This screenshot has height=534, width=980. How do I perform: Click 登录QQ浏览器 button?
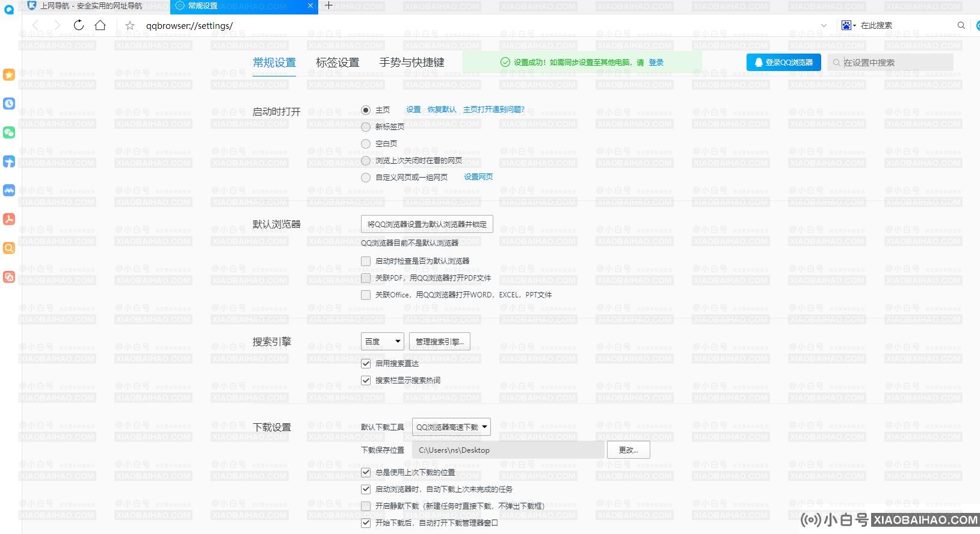pos(784,63)
